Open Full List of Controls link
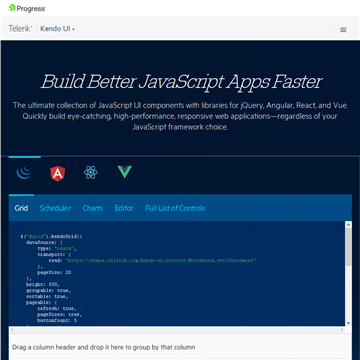 (x=175, y=208)
